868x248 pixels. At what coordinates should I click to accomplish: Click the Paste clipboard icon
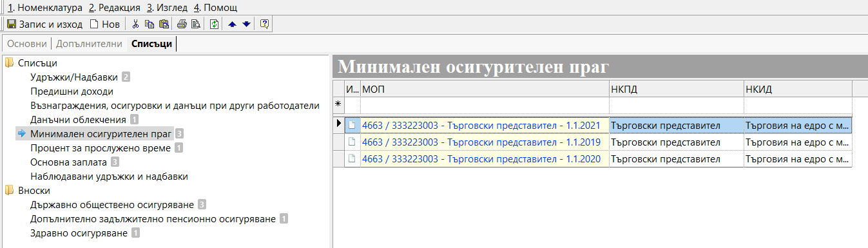pos(164,24)
